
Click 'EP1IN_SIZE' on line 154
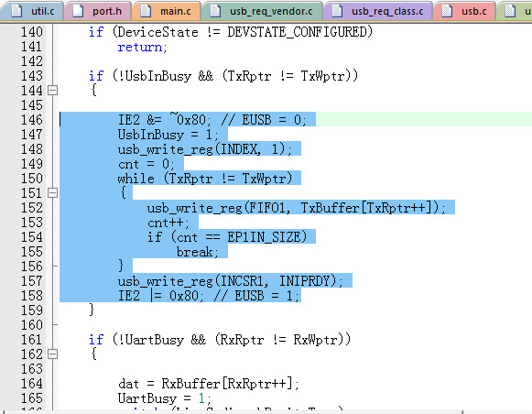[x=264, y=237]
